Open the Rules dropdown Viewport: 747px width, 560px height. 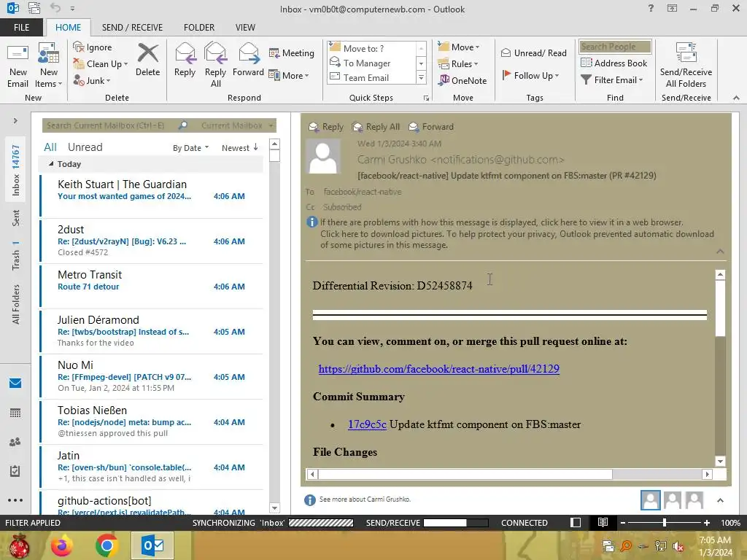pos(457,63)
